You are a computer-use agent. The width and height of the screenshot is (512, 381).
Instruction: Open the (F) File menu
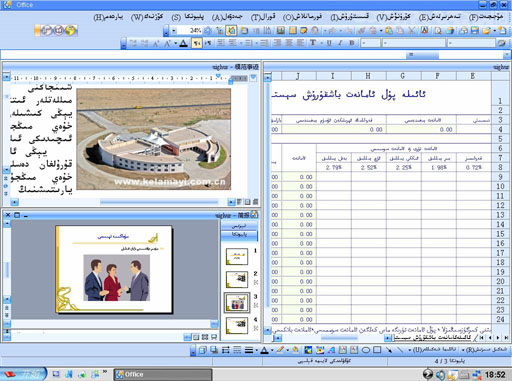[486, 17]
